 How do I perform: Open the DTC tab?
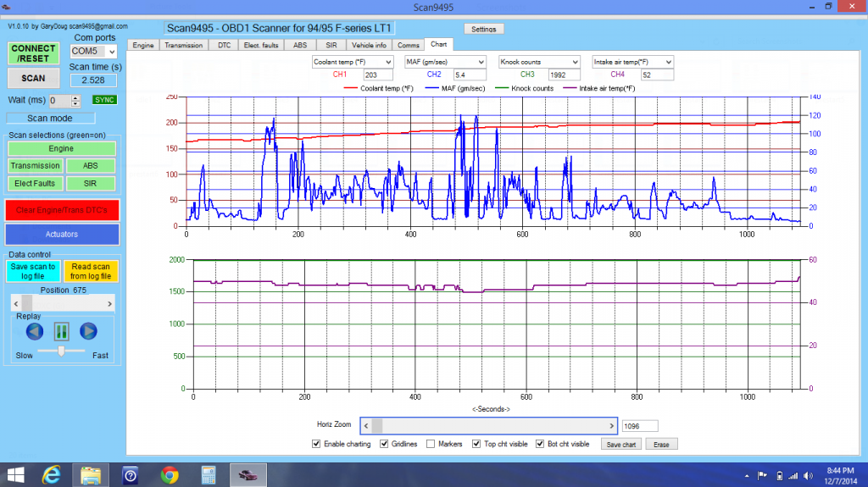pos(224,46)
